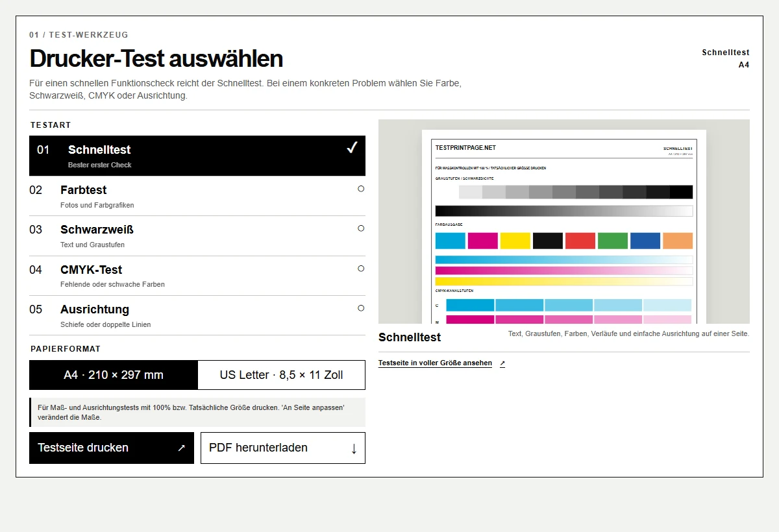Pick the A4 210 × 297 mm paper format
The height and width of the screenshot is (532, 779).
(x=114, y=375)
